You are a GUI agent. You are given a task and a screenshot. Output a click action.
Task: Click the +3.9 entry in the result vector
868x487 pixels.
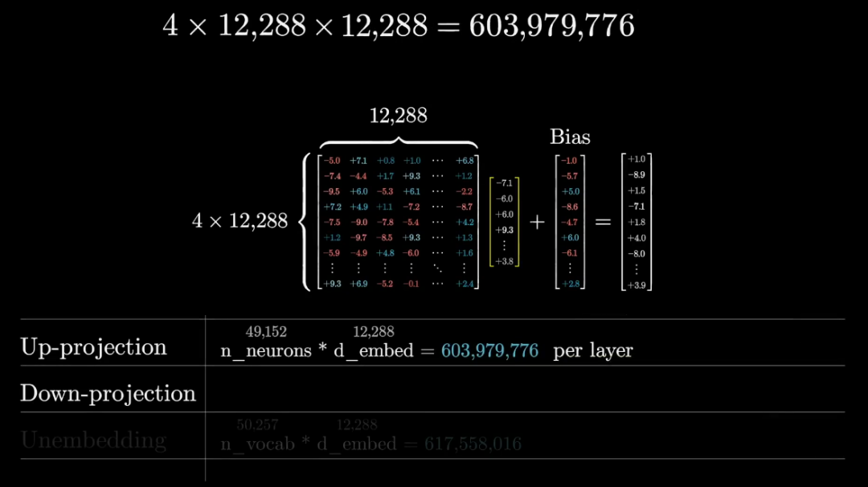point(637,285)
